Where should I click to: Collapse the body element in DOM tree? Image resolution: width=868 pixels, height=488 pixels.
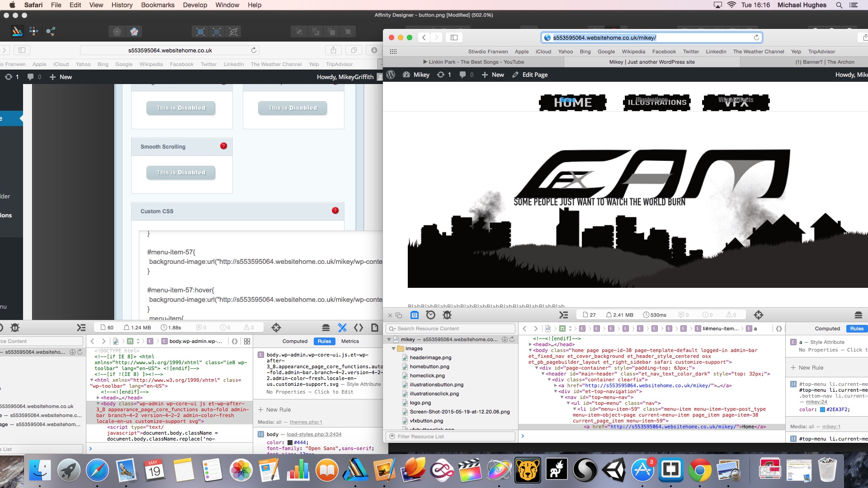530,350
